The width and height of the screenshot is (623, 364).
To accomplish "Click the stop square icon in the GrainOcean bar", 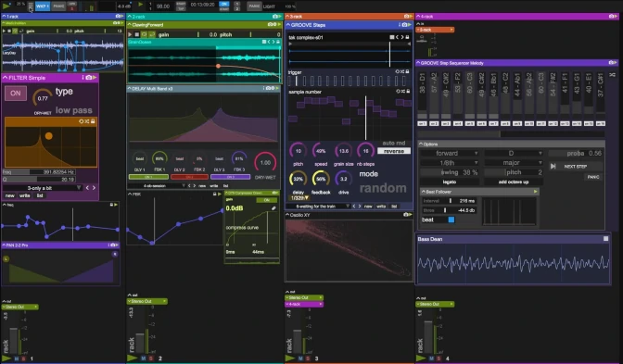I will tap(264, 42).
